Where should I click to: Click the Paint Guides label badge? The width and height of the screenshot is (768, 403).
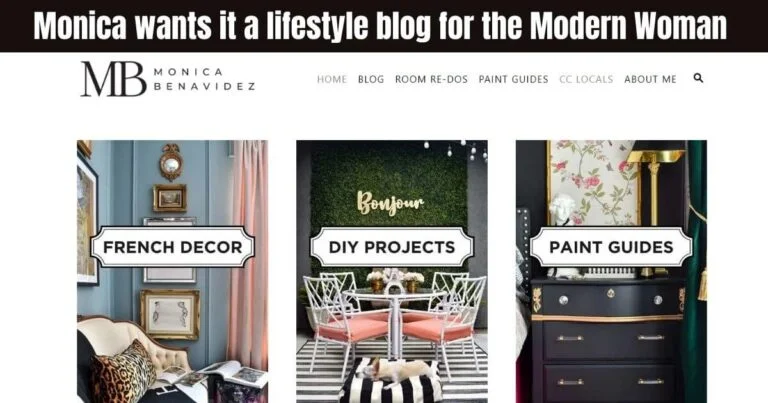(611, 247)
